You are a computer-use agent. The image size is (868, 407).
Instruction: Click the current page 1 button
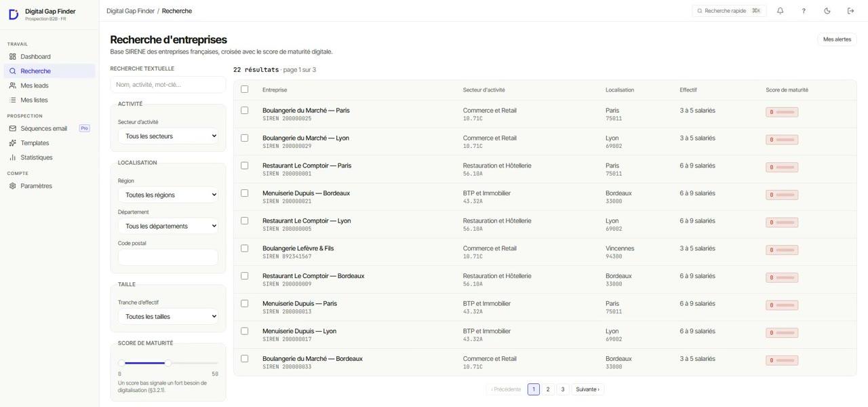[x=534, y=389]
